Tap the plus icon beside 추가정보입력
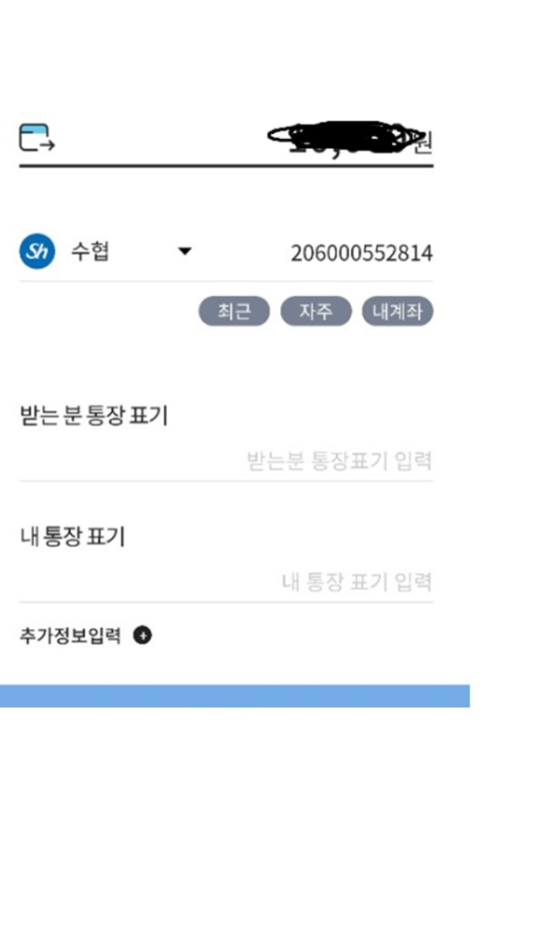Viewport: 560px width, 938px height. point(143,634)
